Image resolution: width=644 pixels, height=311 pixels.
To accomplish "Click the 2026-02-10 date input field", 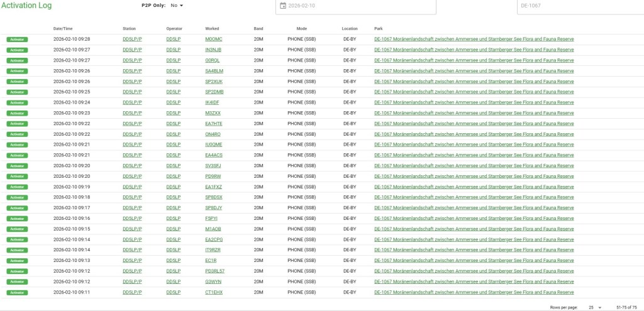I will 358,6.
